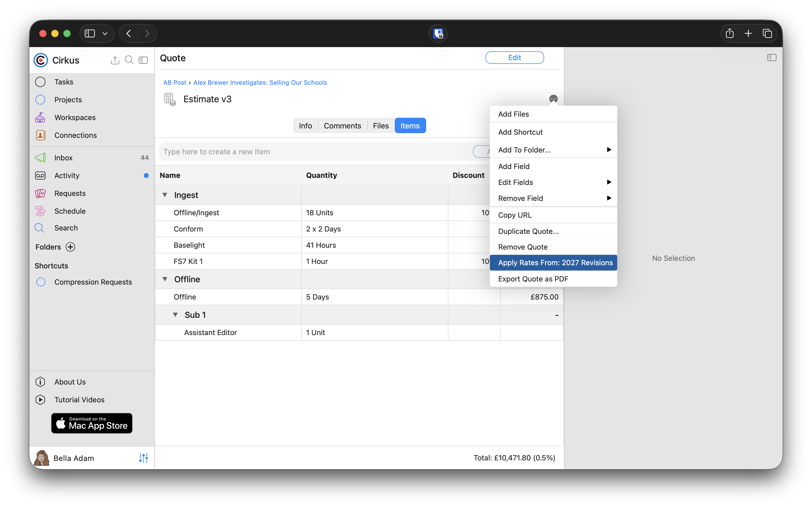The width and height of the screenshot is (812, 508).
Task: Open settings sliders icon beside Bella Adam
Action: [143, 458]
